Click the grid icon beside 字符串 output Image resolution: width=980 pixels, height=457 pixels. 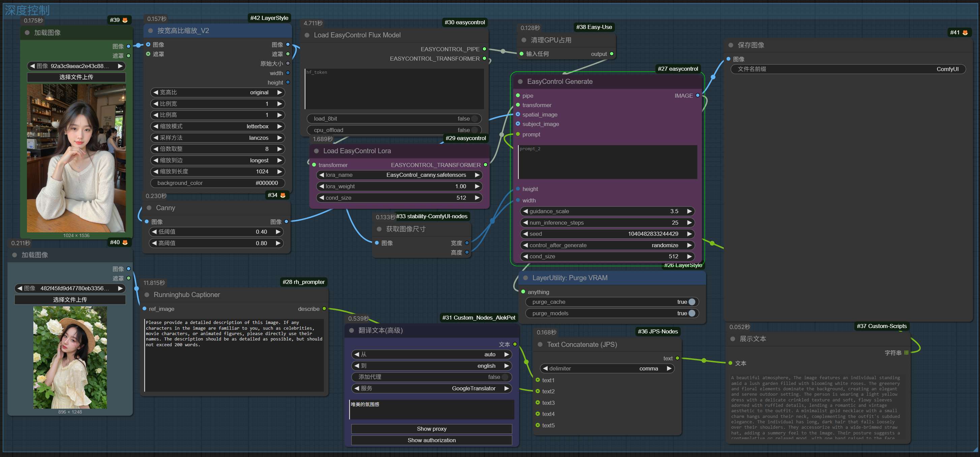click(906, 353)
